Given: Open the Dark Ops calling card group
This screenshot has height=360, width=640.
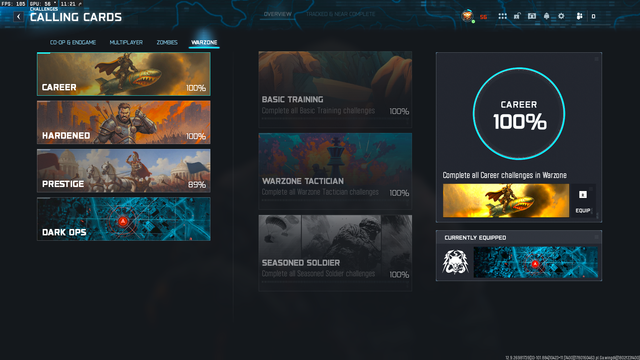Looking at the screenshot, I should click(x=124, y=219).
